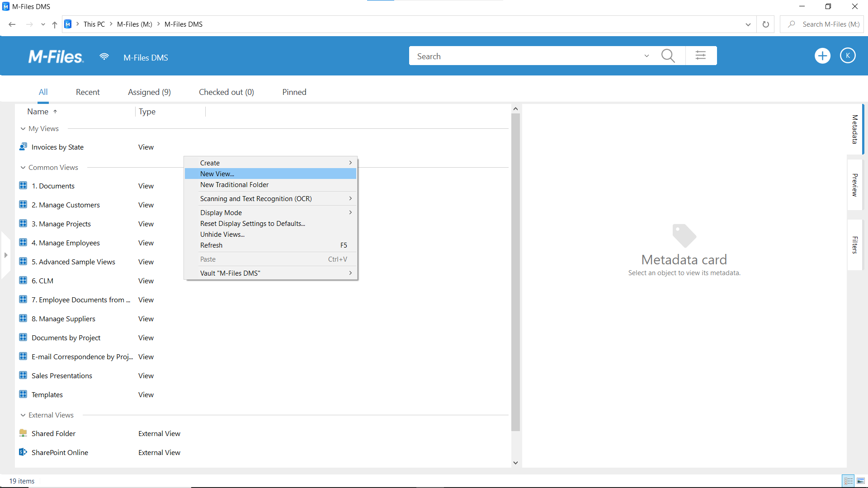Open the Pinned tab
The image size is (868, 488).
click(x=294, y=92)
